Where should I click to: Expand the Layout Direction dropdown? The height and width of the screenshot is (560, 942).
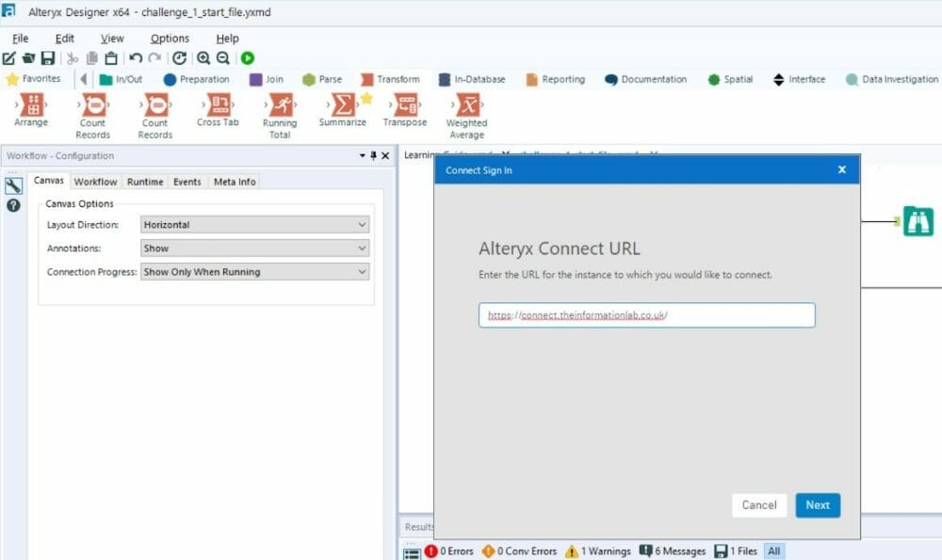(254, 225)
